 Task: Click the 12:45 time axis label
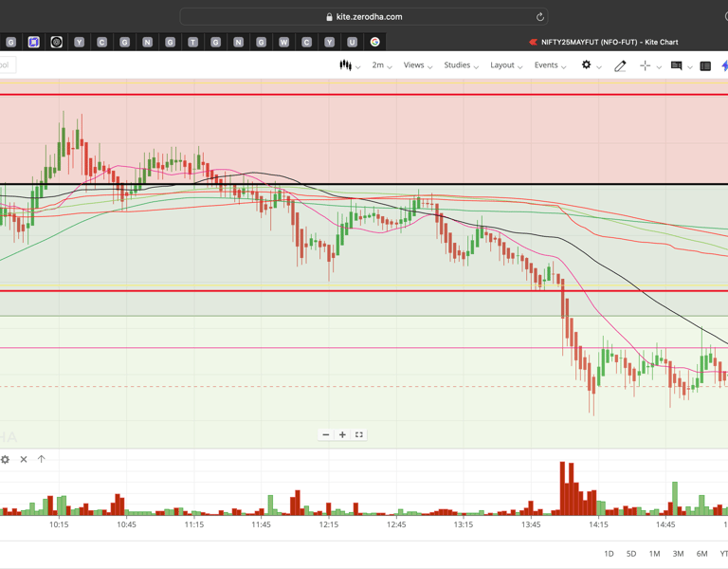coord(396,524)
